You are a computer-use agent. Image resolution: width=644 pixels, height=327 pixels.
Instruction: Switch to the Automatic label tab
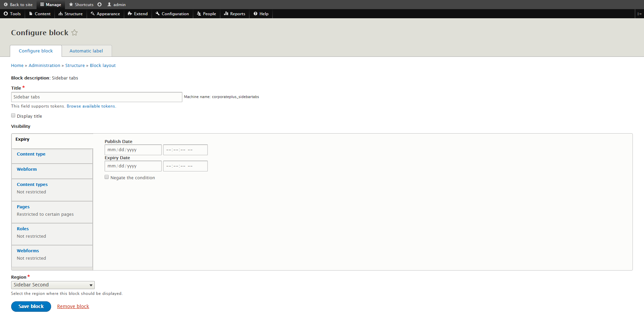pyautogui.click(x=86, y=51)
